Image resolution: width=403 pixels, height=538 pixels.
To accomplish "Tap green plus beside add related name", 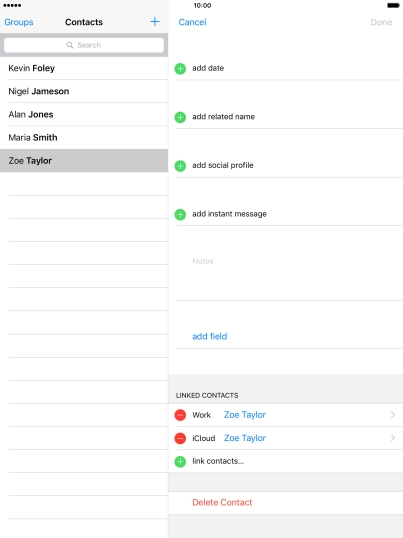I will click(x=180, y=117).
